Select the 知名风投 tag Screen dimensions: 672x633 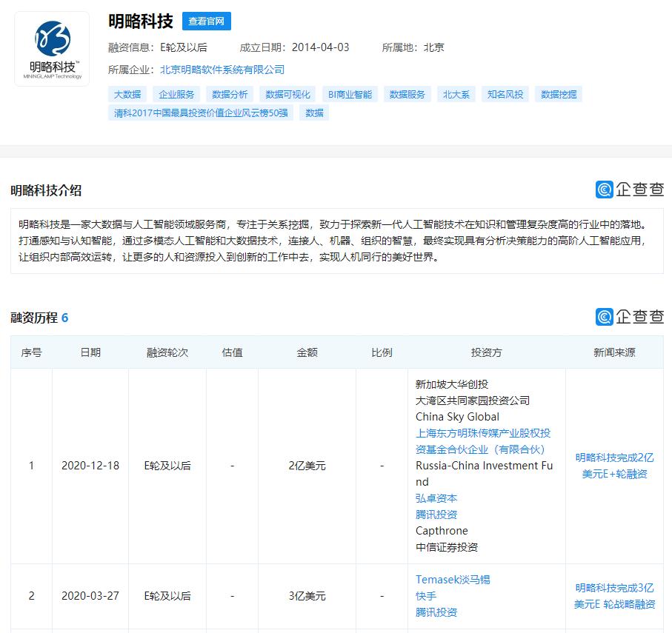(x=505, y=94)
